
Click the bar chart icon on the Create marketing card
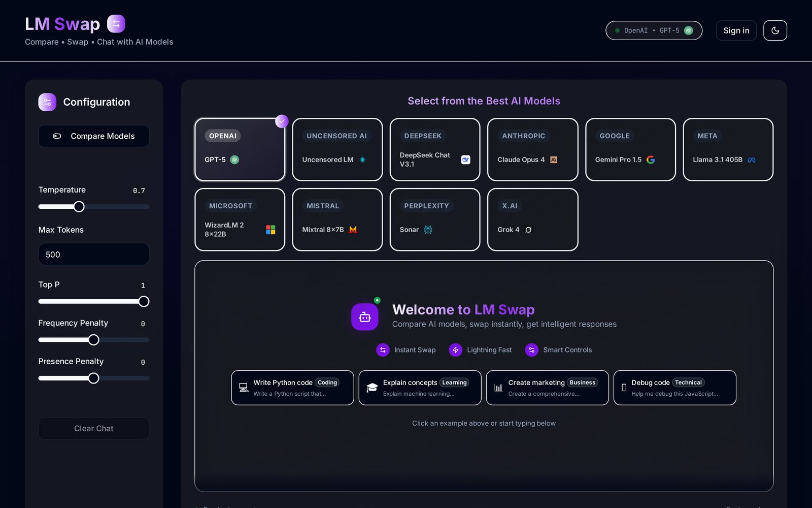pyautogui.click(x=498, y=388)
